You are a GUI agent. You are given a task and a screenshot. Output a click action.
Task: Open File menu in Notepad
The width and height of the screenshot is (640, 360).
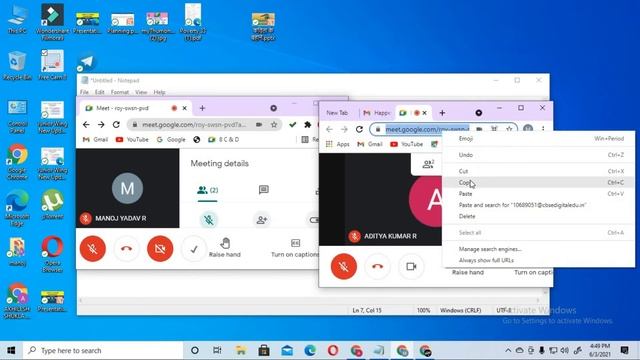[x=84, y=92]
